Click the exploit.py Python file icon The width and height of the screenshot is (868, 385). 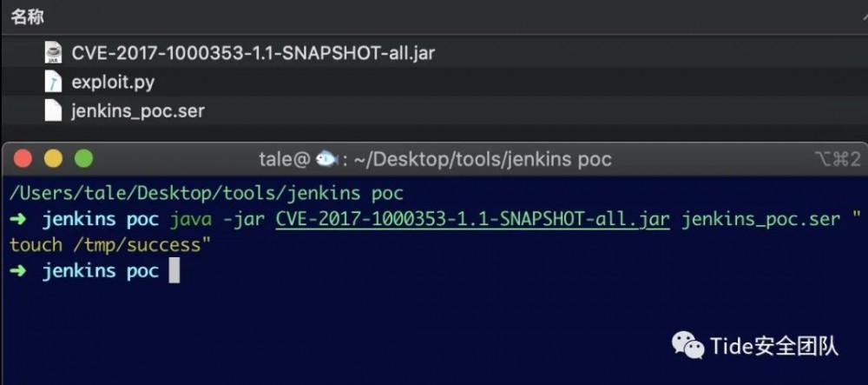pyautogui.click(x=53, y=82)
